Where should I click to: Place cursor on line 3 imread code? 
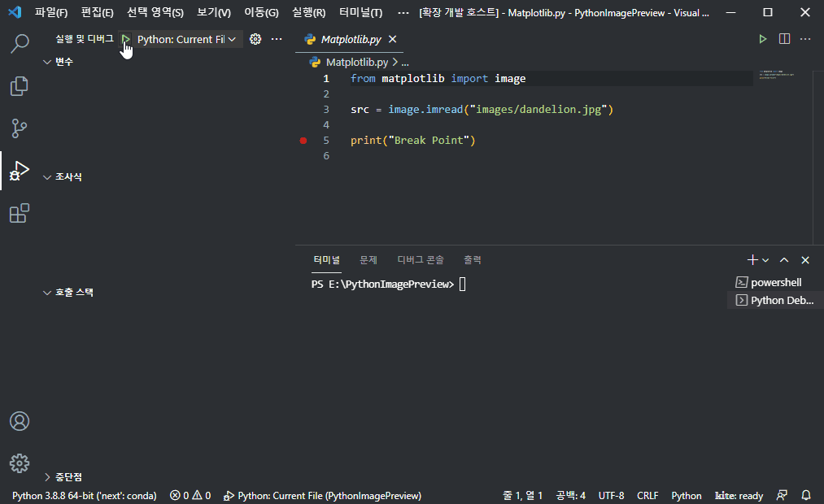[x=482, y=109]
